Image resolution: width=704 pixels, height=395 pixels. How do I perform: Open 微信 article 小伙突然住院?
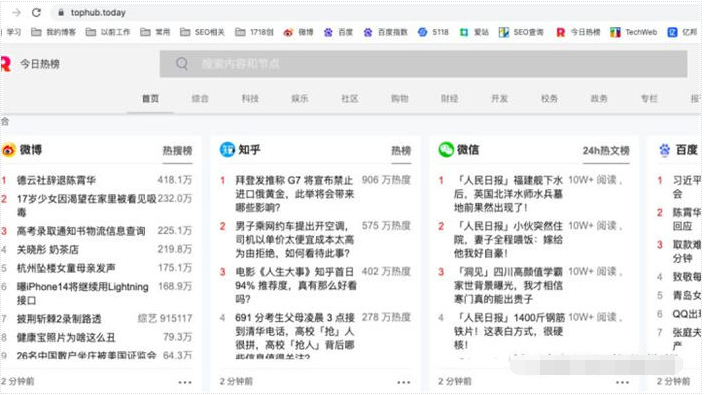[x=508, y=240]
